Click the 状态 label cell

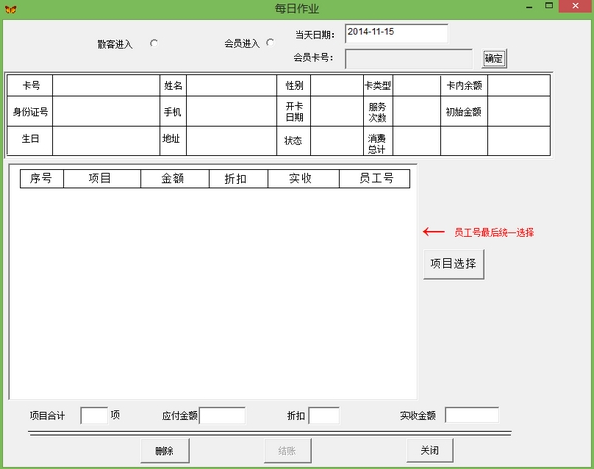[x=294, y=141]
